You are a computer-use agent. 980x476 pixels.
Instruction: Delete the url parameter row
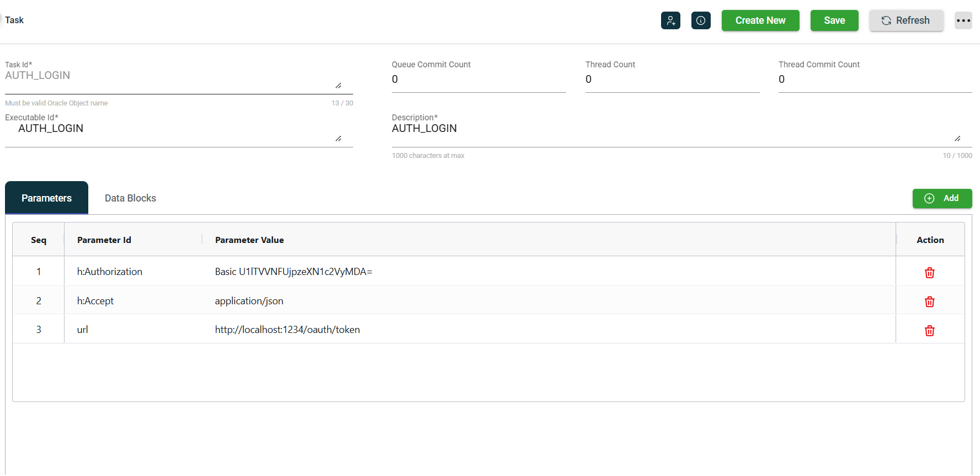click(929, 331)
